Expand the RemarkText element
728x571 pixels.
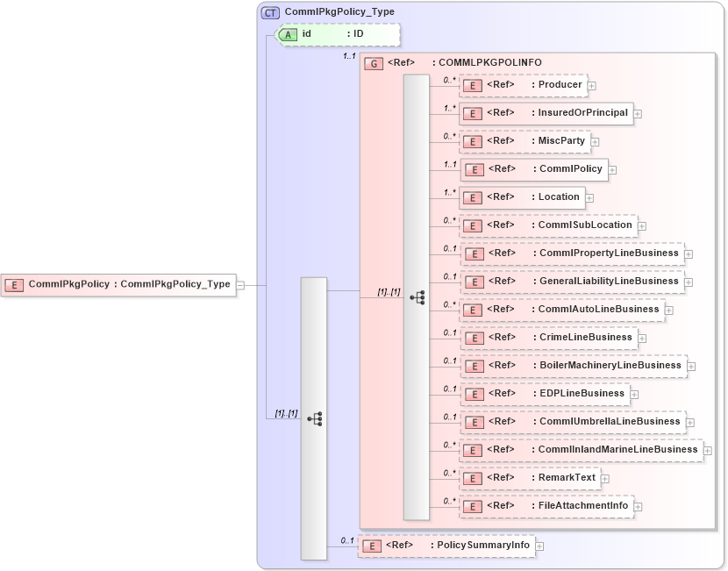click(x=604, y=478)
